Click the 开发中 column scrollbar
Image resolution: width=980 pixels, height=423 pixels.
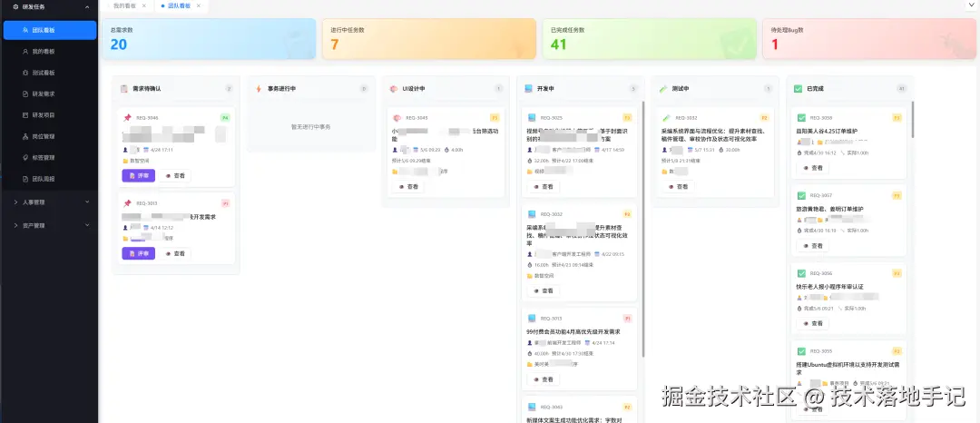643,228
